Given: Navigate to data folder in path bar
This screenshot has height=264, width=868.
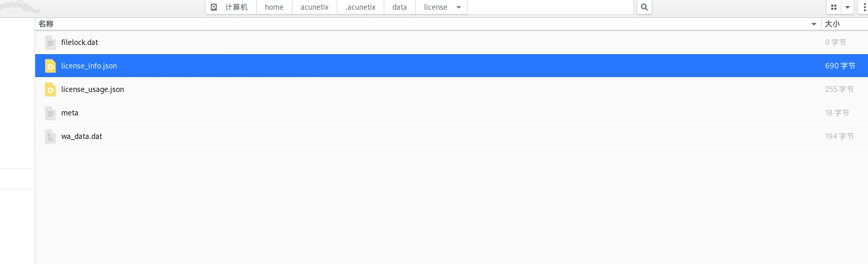Looking at the screenshot, I should tap(400, 7).
